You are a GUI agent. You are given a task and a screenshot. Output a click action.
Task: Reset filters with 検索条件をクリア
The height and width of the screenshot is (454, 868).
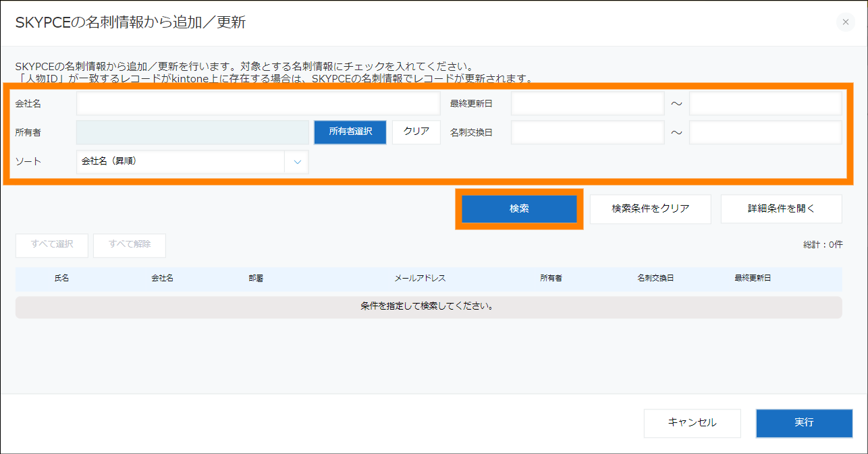pyautogui.click(x=651, y=209)
